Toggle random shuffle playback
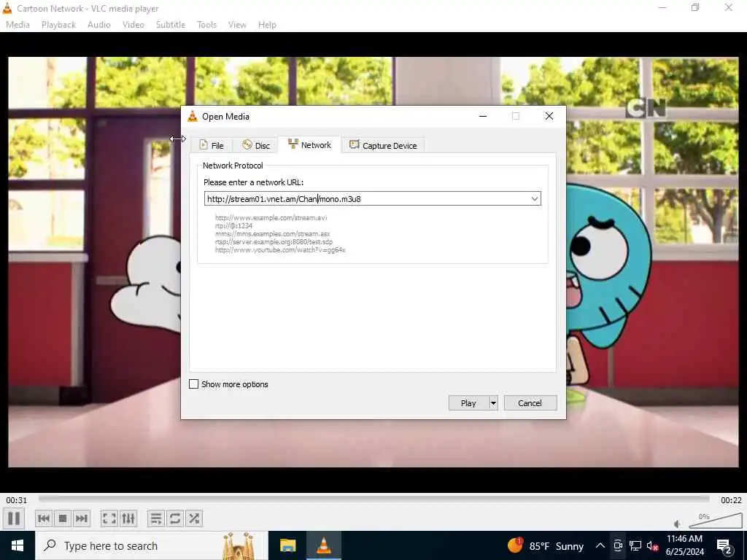The image size is (747, 560). tap(194, 518)
